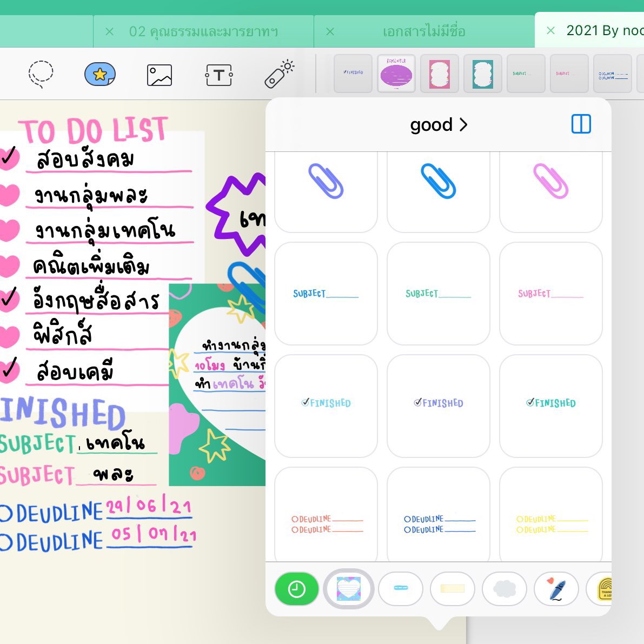Pick the purple REMINDER oval sticker in toolbar
This screenshot has height=644, width=644.
pos(396,73)
